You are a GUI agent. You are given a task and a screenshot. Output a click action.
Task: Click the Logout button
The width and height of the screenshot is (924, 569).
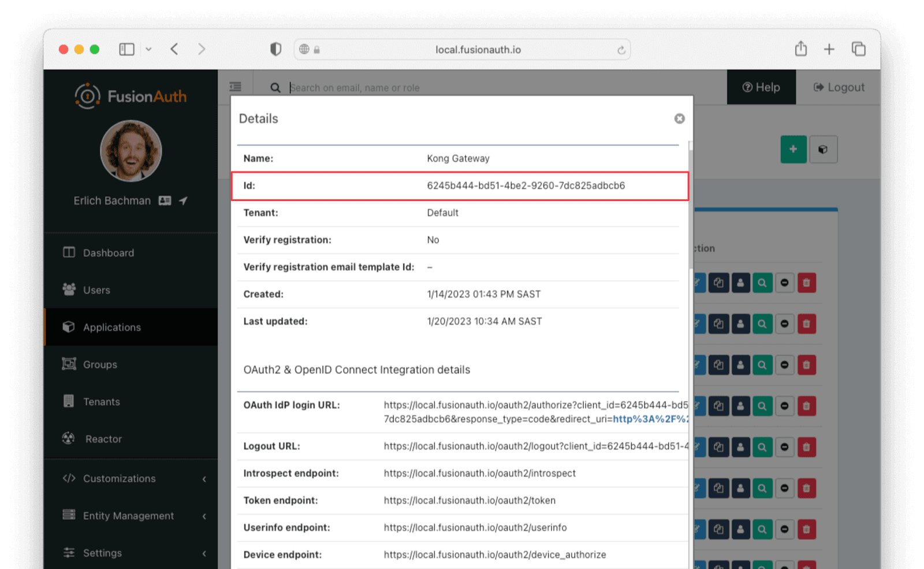tap(839, 87)
